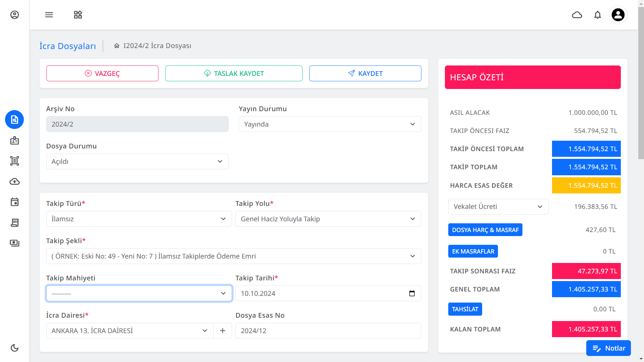Image resolution: width=644 pixels, height=362 pixels.
Task: Click the plus icon beside İcra Dairesi
Action: click(x=223, y=331)
